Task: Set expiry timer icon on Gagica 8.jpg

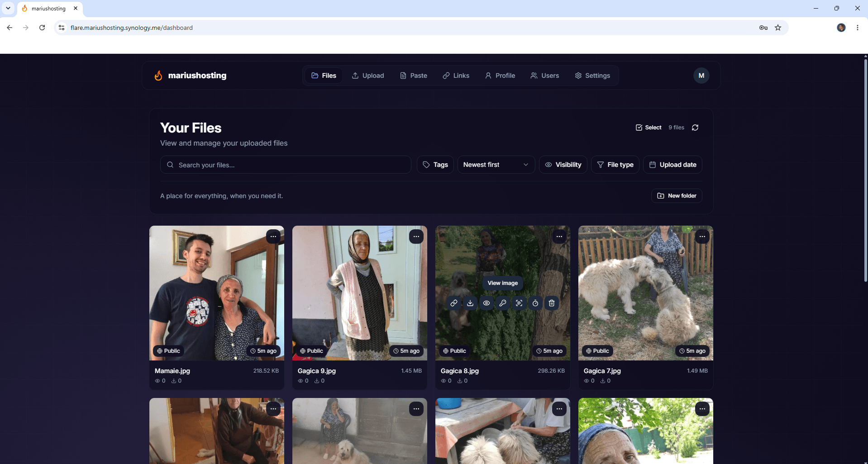Action: [x=535, y=303]
